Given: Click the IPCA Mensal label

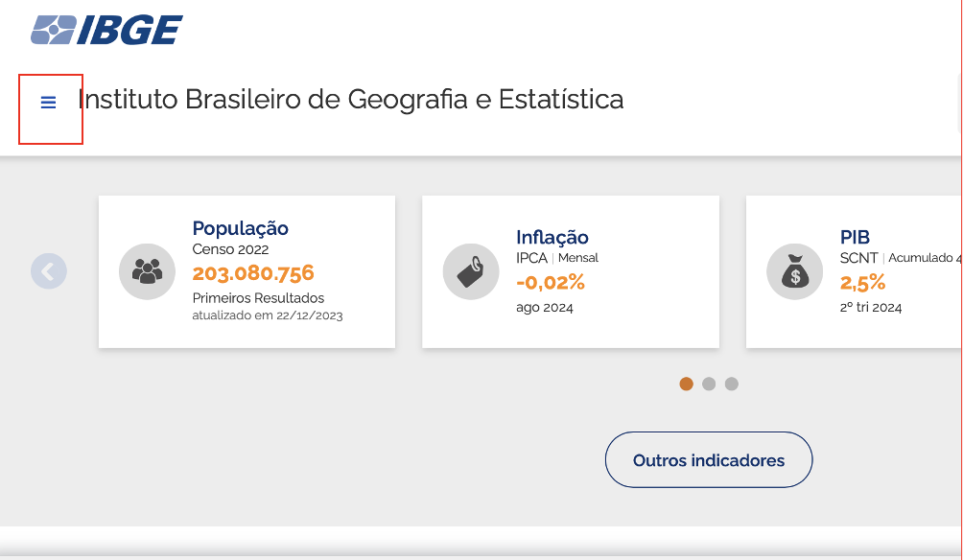Looking at the screenshot, I should pos(556,258).
